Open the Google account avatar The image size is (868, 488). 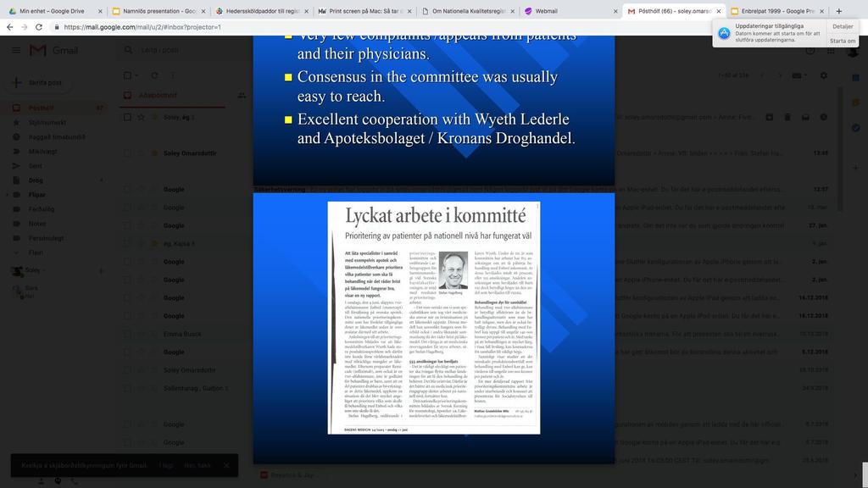[x=853, y=52]
